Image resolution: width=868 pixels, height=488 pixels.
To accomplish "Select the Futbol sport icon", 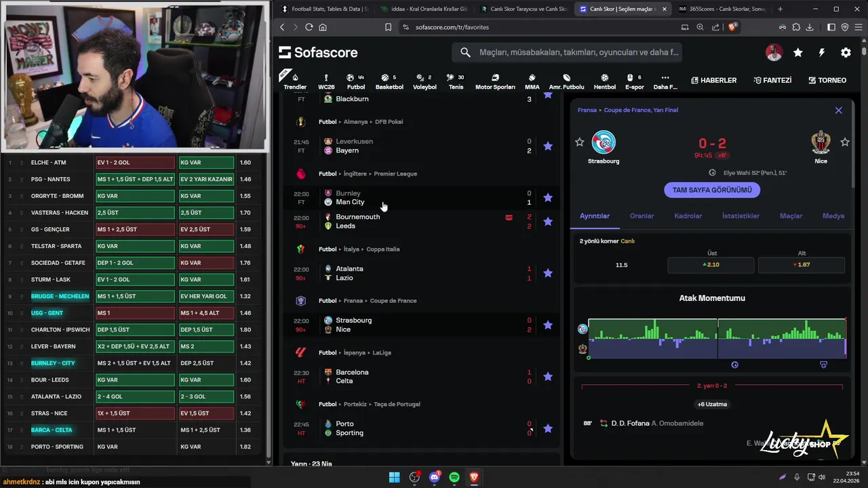I will tap(355, 81).
